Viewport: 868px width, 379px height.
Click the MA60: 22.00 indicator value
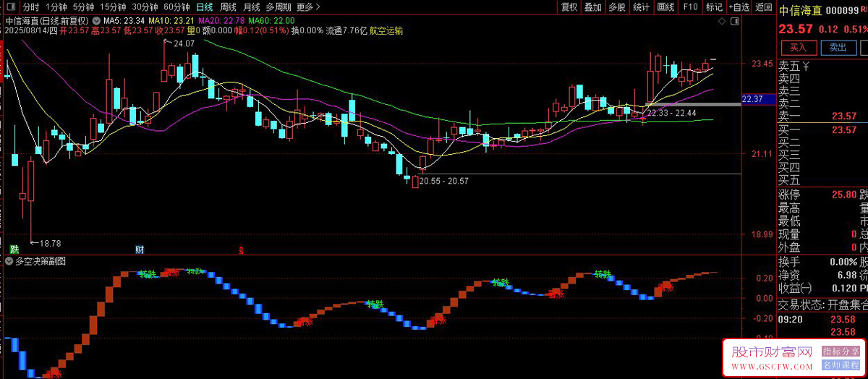point(271,21)
